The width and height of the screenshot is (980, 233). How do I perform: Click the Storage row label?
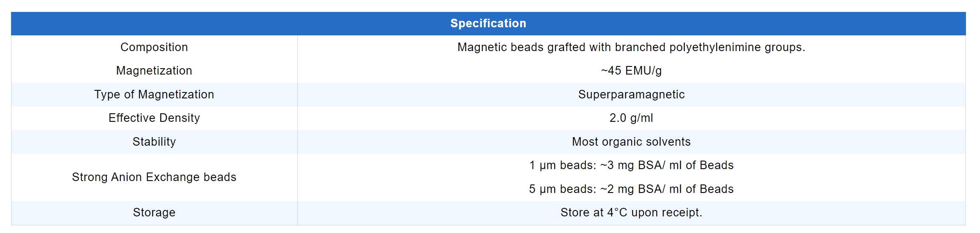tap(154, 213)
